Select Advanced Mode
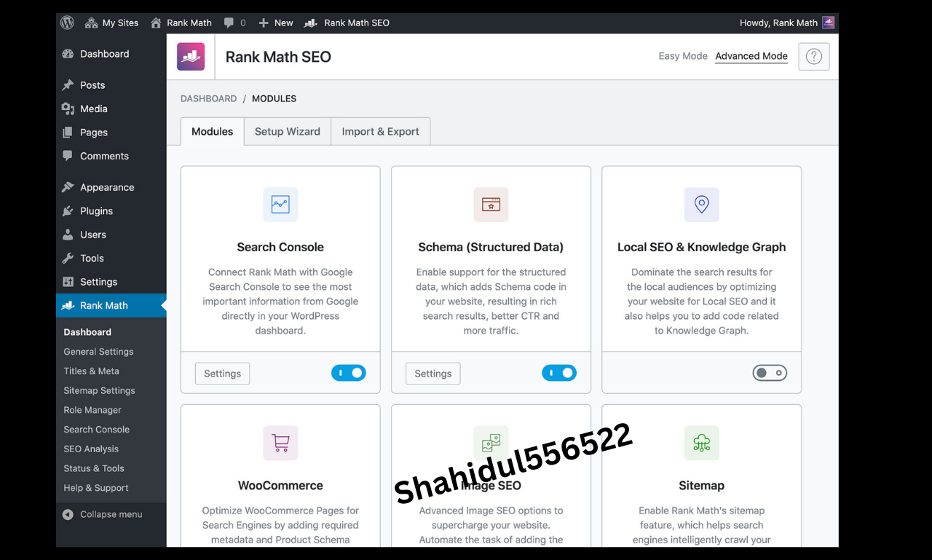 click(751, 56)
